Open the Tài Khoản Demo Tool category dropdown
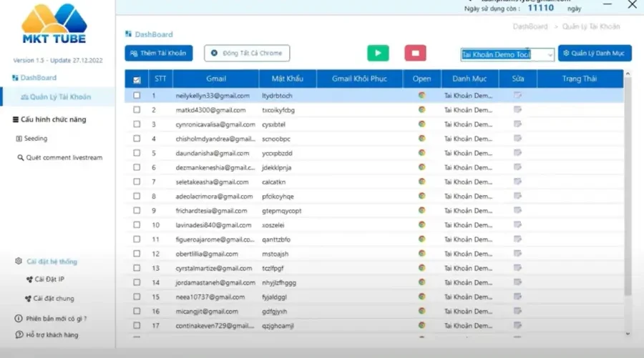 click(x=507, y=54)
